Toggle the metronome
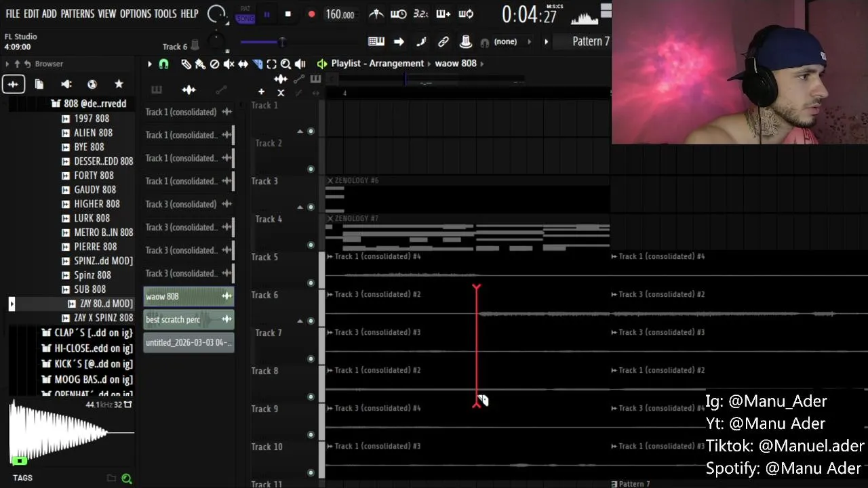This screenshot has width=868, height=488. click(376, 14)
